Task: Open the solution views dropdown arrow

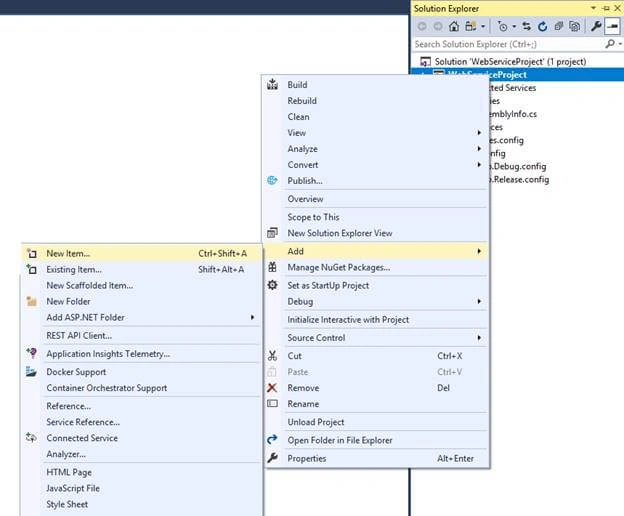Action: [x=483, y=26]
